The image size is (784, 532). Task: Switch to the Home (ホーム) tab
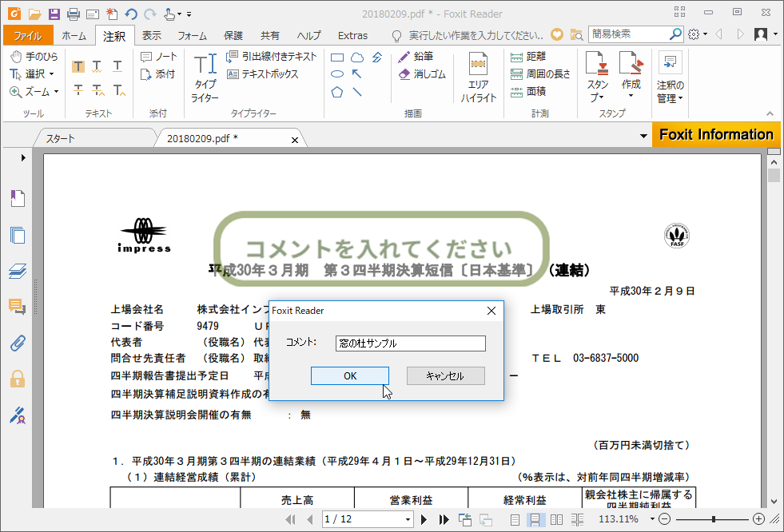click(x=74, y=35)
